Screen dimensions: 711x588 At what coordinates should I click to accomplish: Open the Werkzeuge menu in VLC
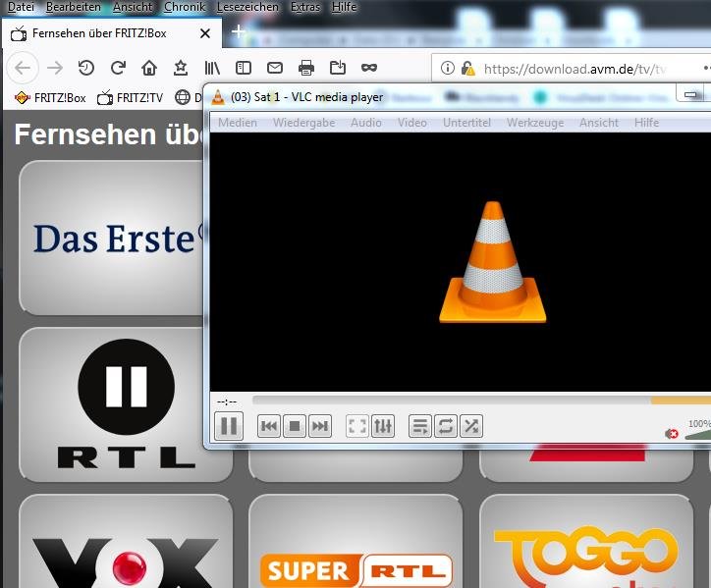(535, 123)
